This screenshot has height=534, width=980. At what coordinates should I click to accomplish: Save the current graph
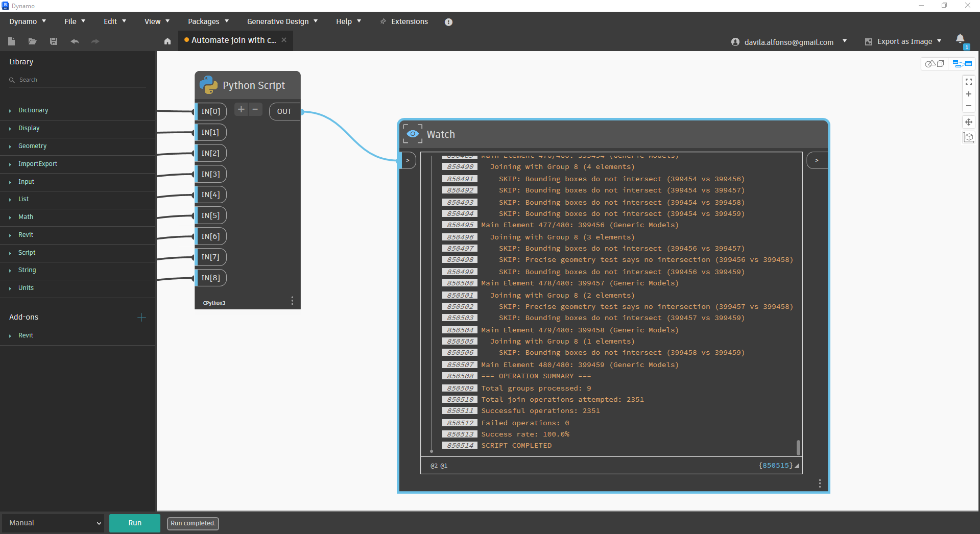point(54,41)
